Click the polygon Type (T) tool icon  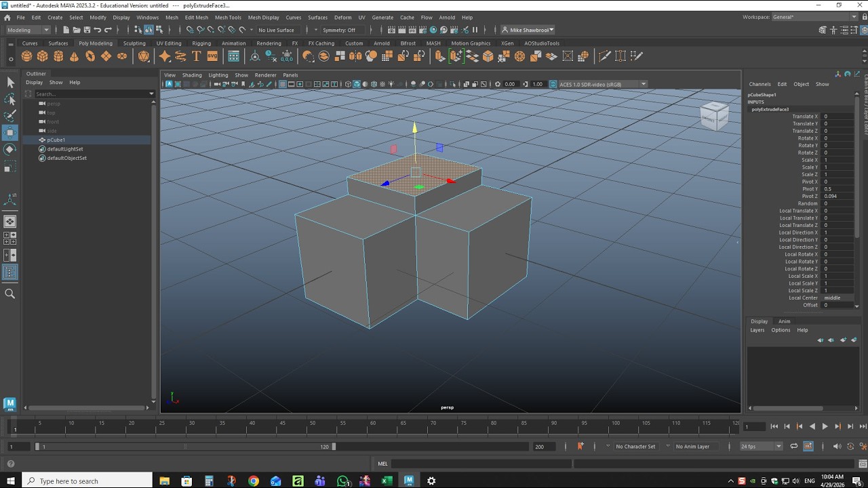point(196,56)
